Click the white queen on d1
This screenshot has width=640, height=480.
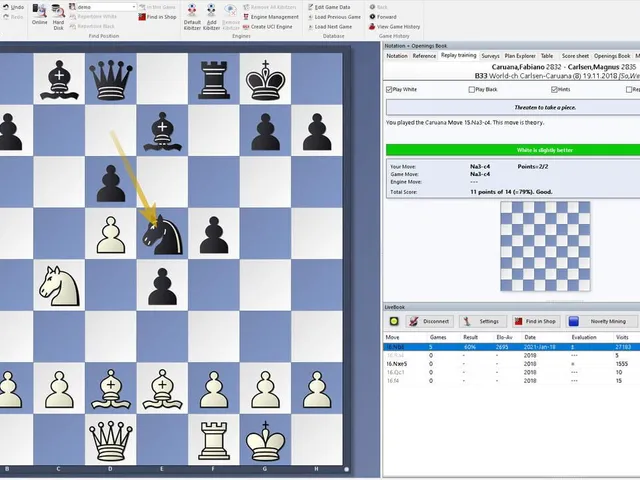pos(111,442)
